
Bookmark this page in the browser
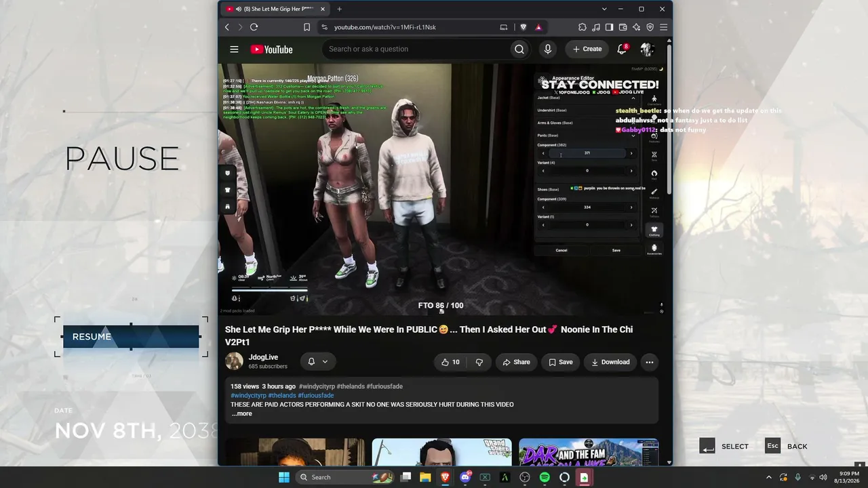307,27
